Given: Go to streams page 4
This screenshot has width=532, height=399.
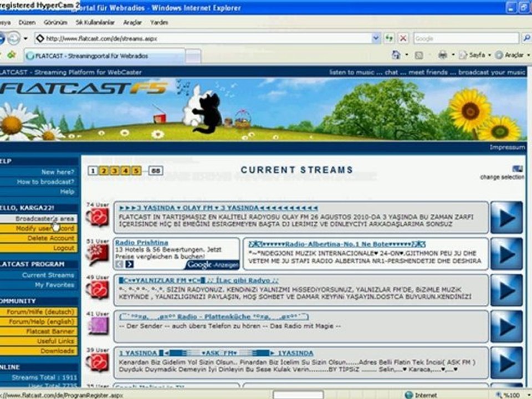Looking at the screenshot, I should (126, 171).
